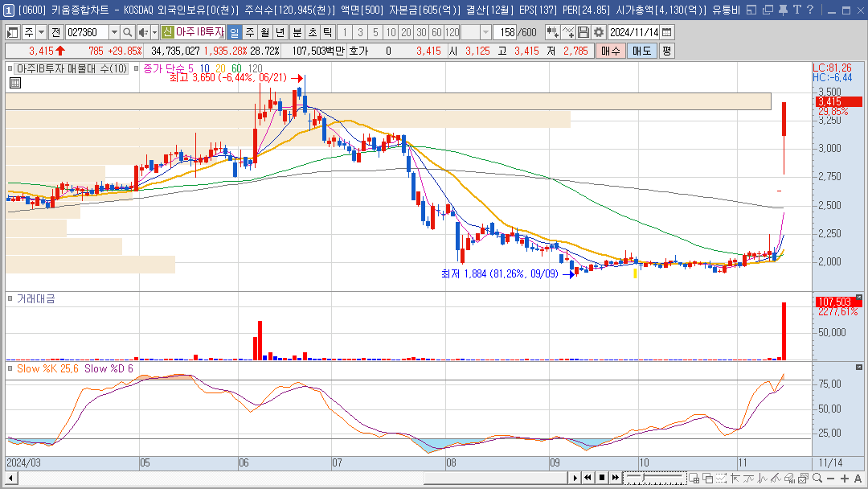Image resolution: width=868 pixels, height=489 pixels.
Task: Expand the speaker options dropdown arrow
Action: click(154, 33)
